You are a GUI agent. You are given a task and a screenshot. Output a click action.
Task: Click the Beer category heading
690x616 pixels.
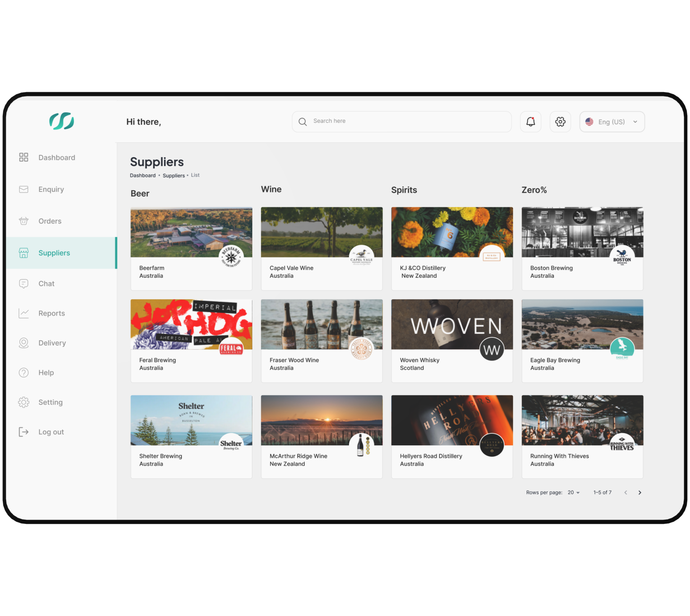tap(140, 193)
